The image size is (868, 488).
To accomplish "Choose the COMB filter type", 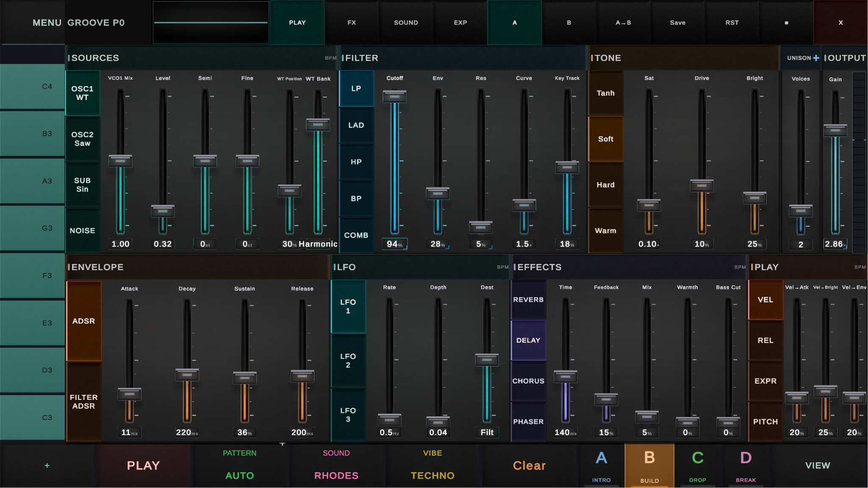I will 356,235.
